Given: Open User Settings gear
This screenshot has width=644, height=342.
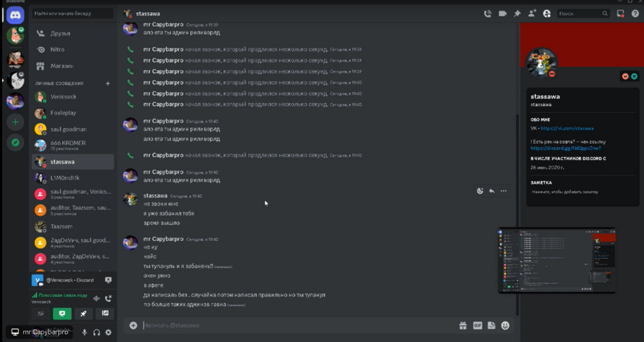Looking at the screenshot, I should pyautogui.click(x=108, y=332).
